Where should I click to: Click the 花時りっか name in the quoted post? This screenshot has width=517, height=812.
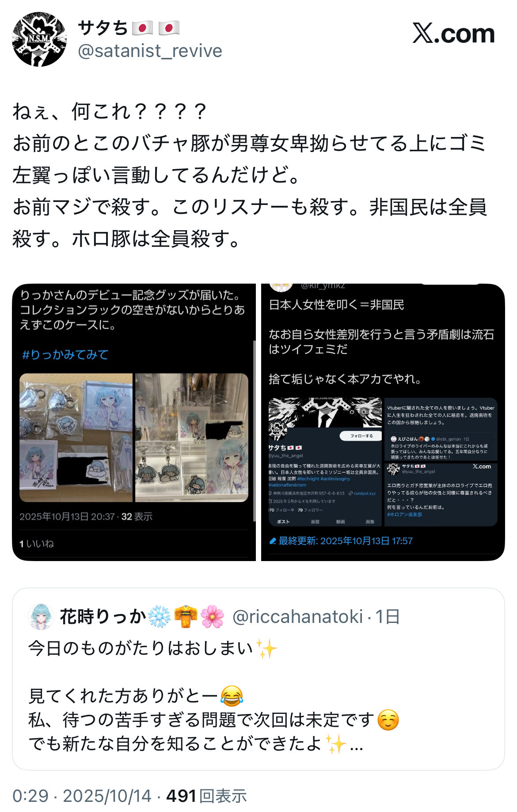coord(103,617)
